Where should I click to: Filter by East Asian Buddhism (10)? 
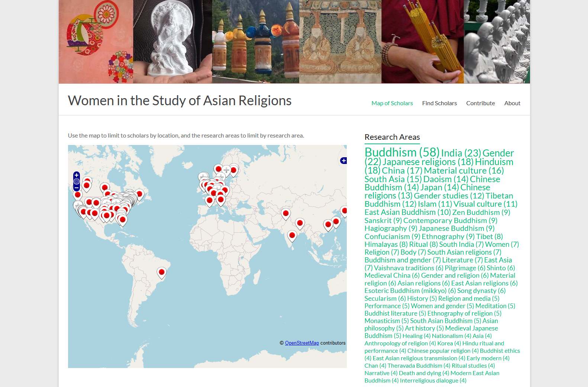point(407,212)
